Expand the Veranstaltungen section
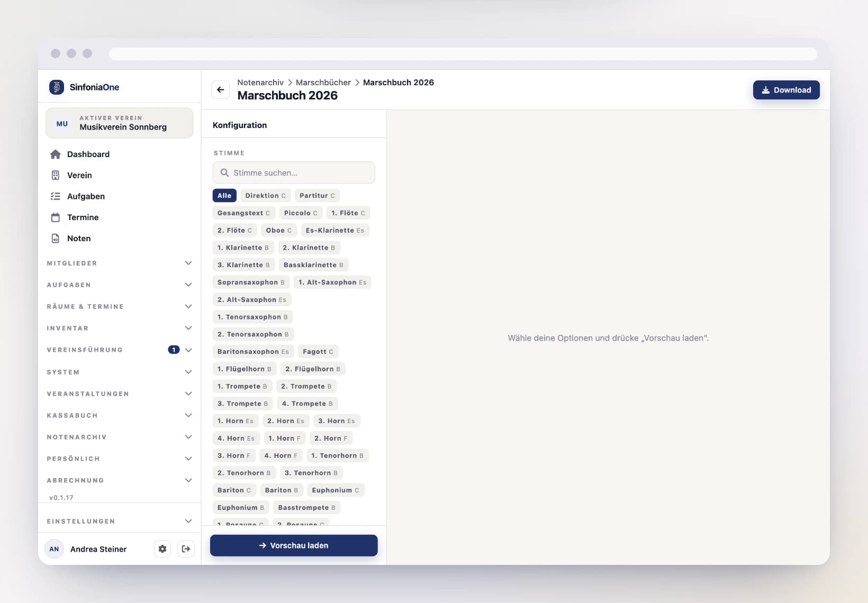868x603 pixels. click(120, 394)
